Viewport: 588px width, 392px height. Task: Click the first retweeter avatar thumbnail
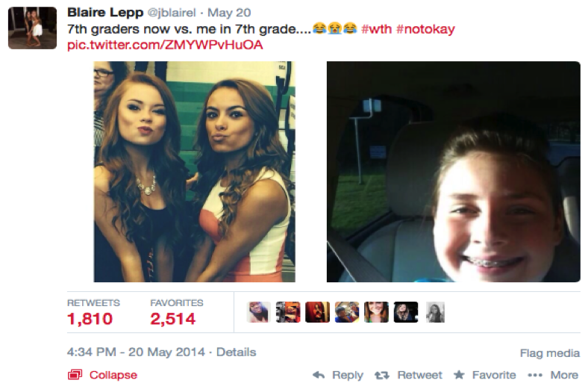click(x=258, y=312)
